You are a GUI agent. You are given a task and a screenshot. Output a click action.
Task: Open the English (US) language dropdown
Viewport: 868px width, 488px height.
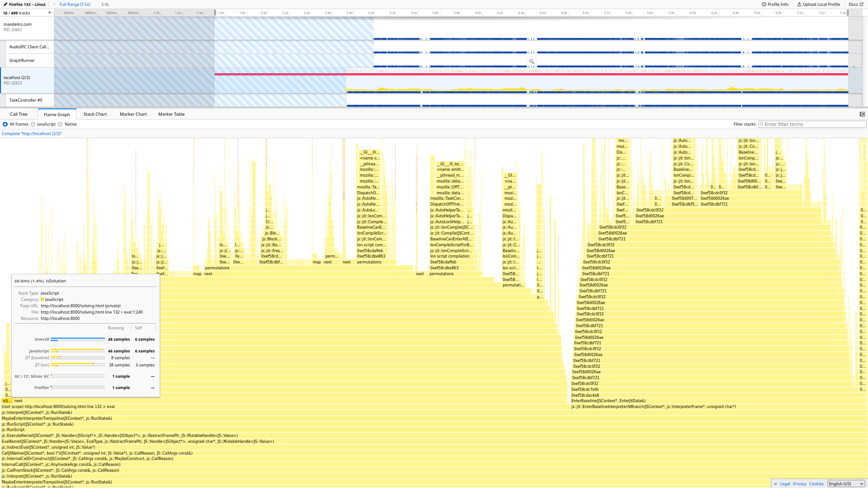846,483
